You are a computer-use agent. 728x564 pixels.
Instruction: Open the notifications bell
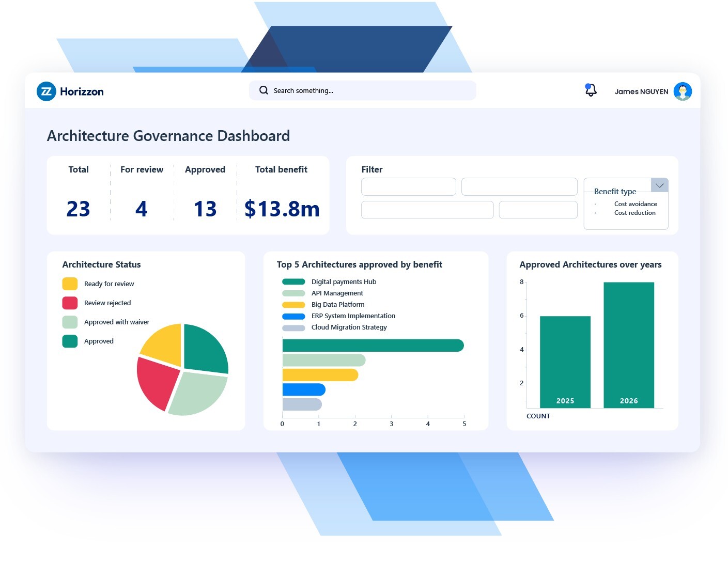pos(591,90)
